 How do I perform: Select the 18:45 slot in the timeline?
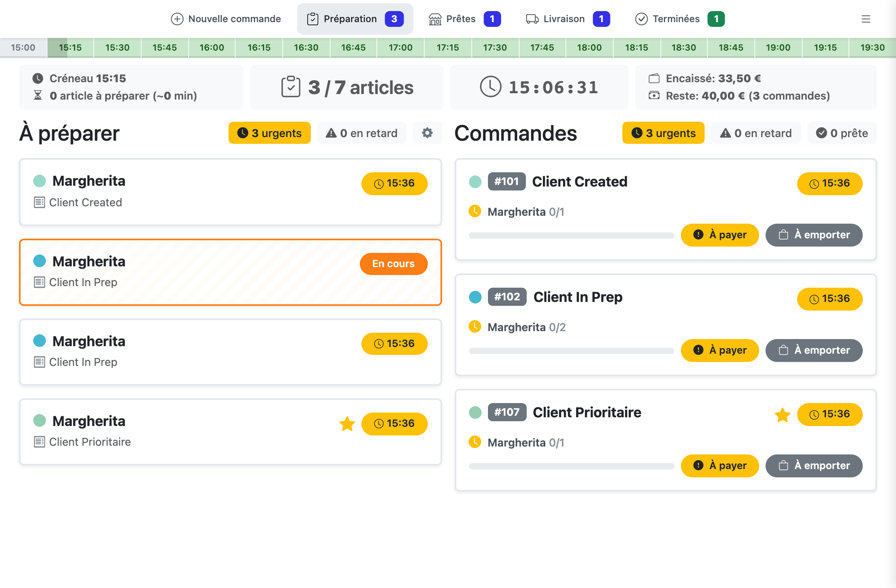tap(731, 48)
